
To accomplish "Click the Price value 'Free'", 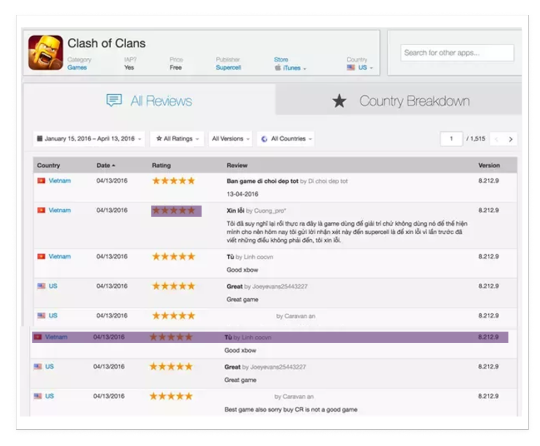I will pyautogui.click(x=176, y=68).
